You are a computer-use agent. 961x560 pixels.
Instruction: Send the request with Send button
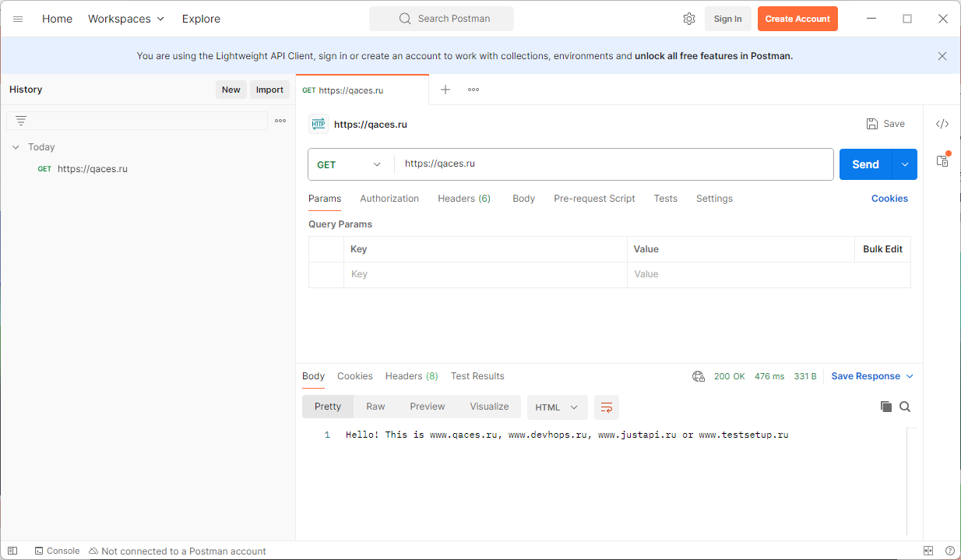click(x=866, y=164)
